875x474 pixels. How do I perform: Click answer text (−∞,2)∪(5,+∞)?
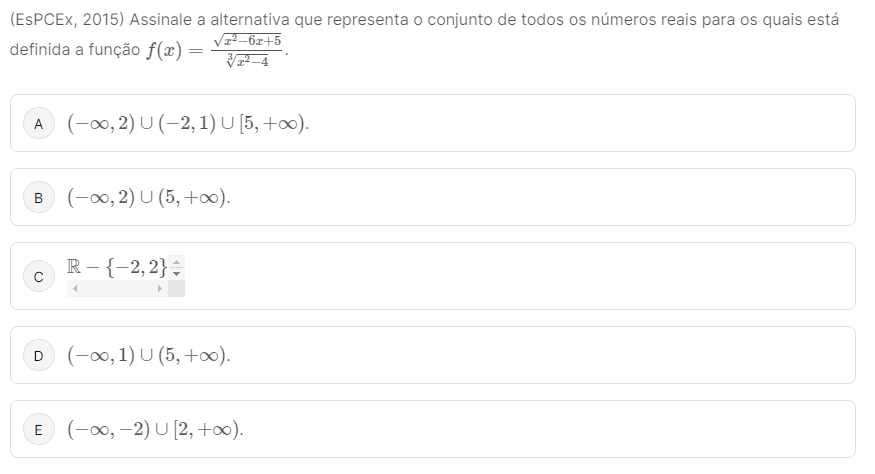[x=148, y=197]
